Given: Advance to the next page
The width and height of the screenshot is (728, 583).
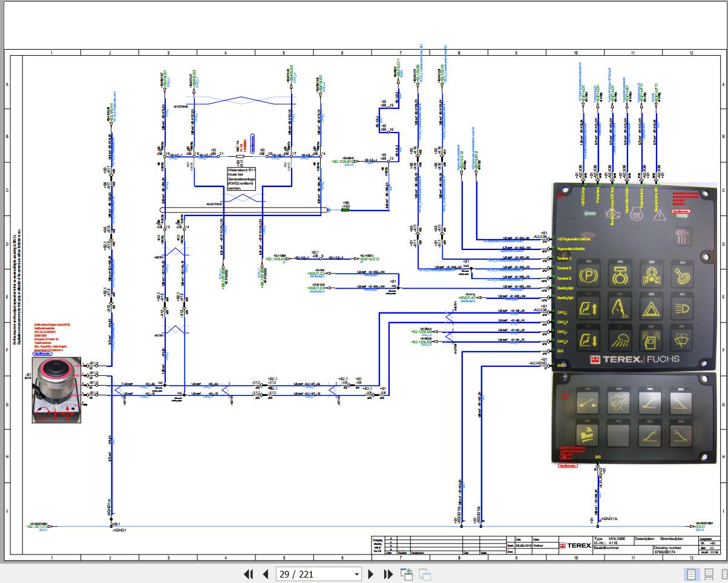Looking at the screenshot, I should click(x=372, y=574).
